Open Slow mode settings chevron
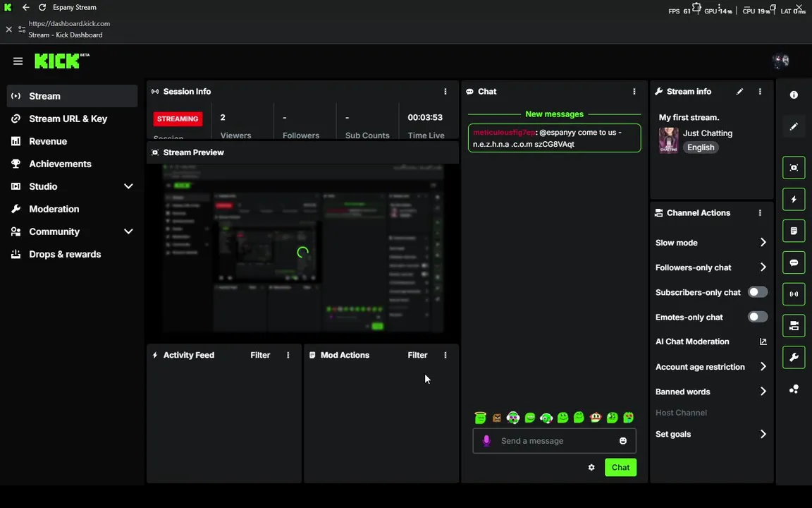 (763, 243)
